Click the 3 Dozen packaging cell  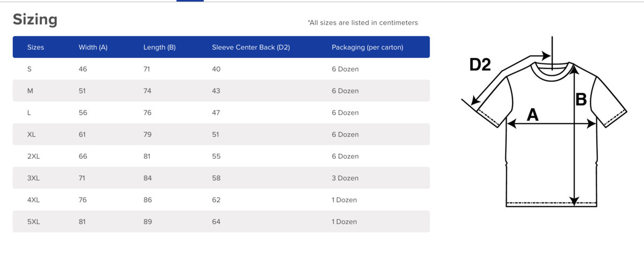pos(345,178)
